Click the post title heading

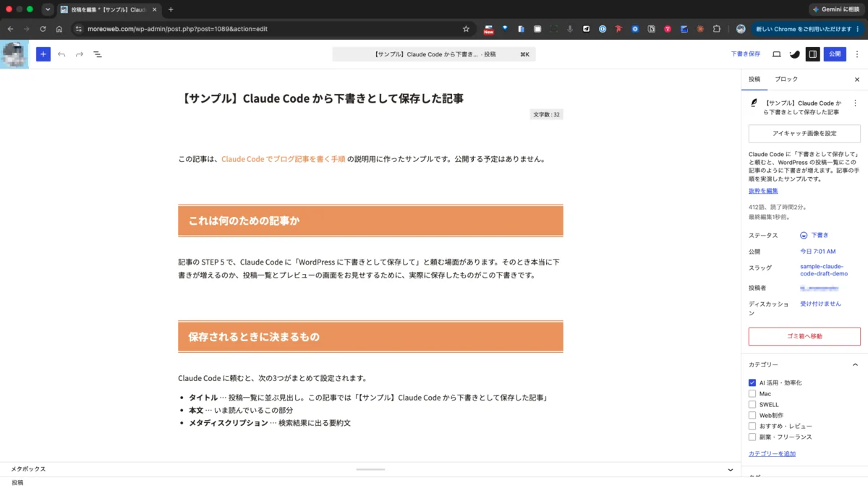(321, 98)
